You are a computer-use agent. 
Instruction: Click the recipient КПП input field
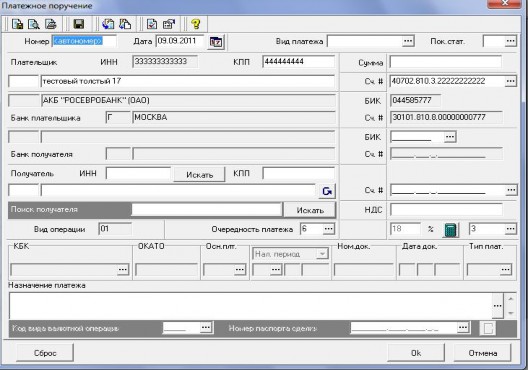pos(299,174)
